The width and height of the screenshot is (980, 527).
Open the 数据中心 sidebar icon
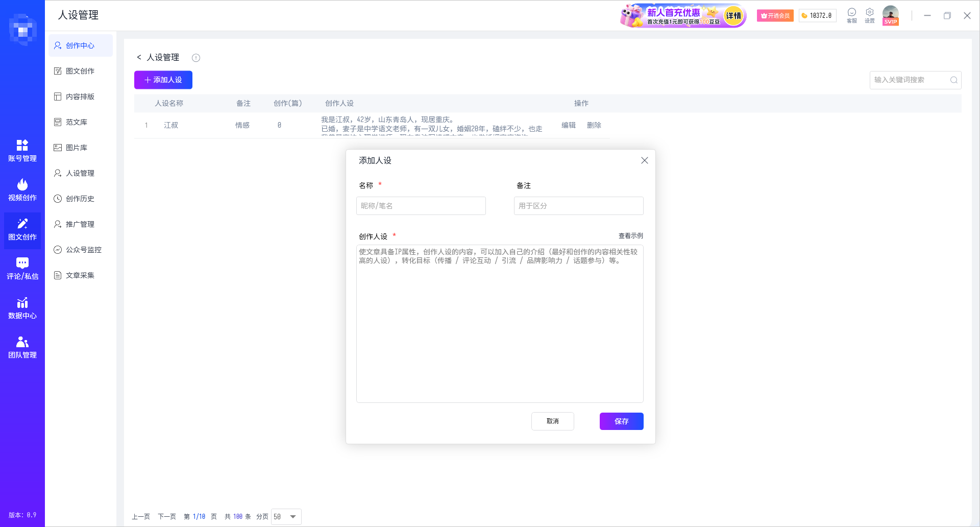22,307
